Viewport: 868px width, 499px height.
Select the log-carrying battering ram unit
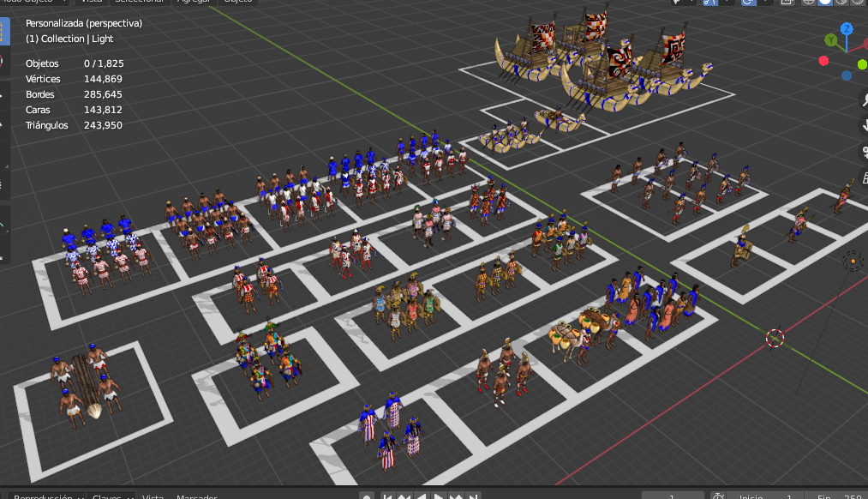pyautogui.click(x=87, y=385)
